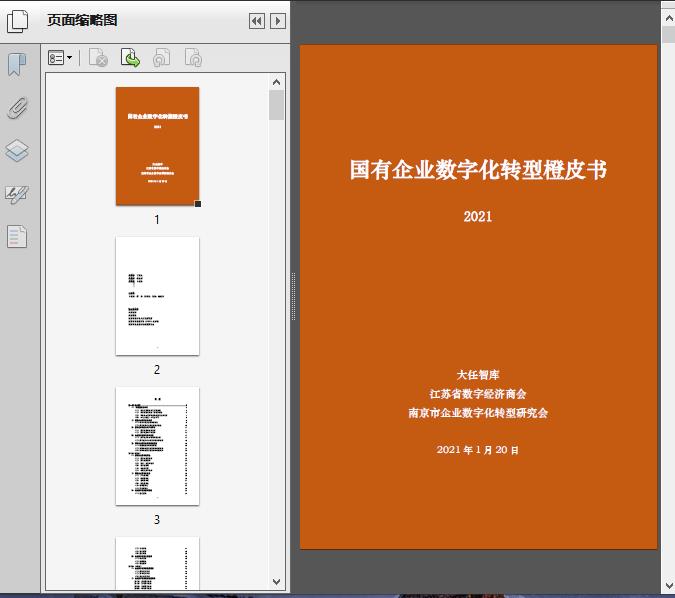
Task: Open the Signatures panel
Action: [17, 194]
